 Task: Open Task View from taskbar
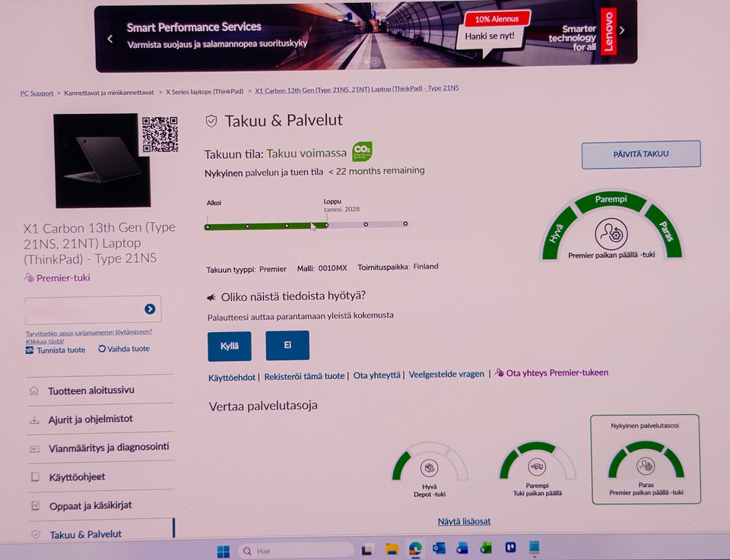[x=367, y=550]
